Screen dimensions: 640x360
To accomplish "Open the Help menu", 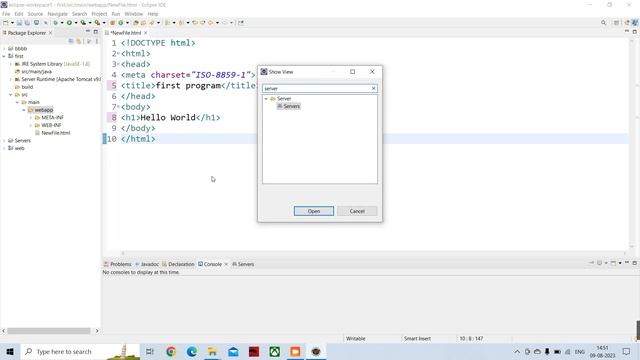I will (x=153, y=14).
